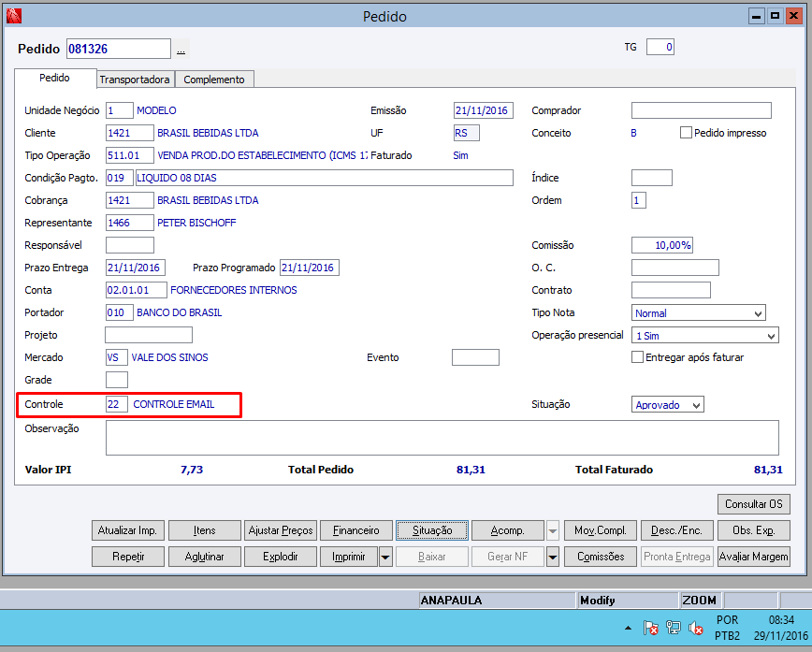Click the Condição Pagto. code field 019

click(x=119, y=178)
